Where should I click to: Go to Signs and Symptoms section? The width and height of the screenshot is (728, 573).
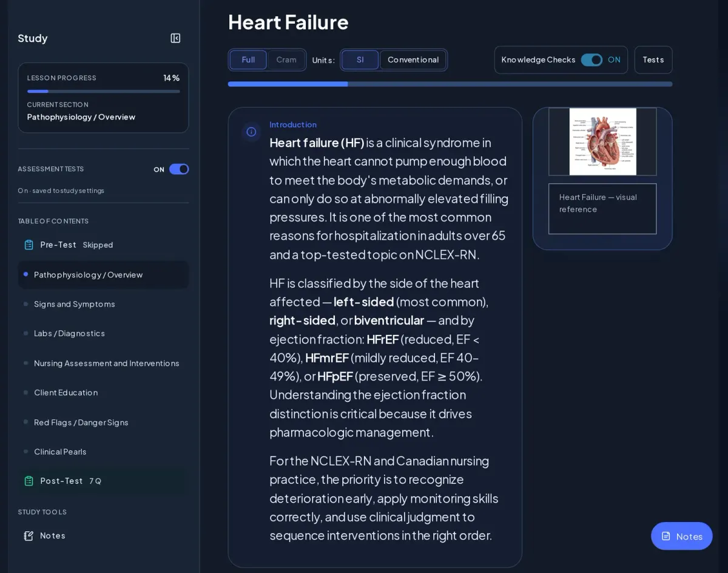pyautogui.click(x=103, y=304)
